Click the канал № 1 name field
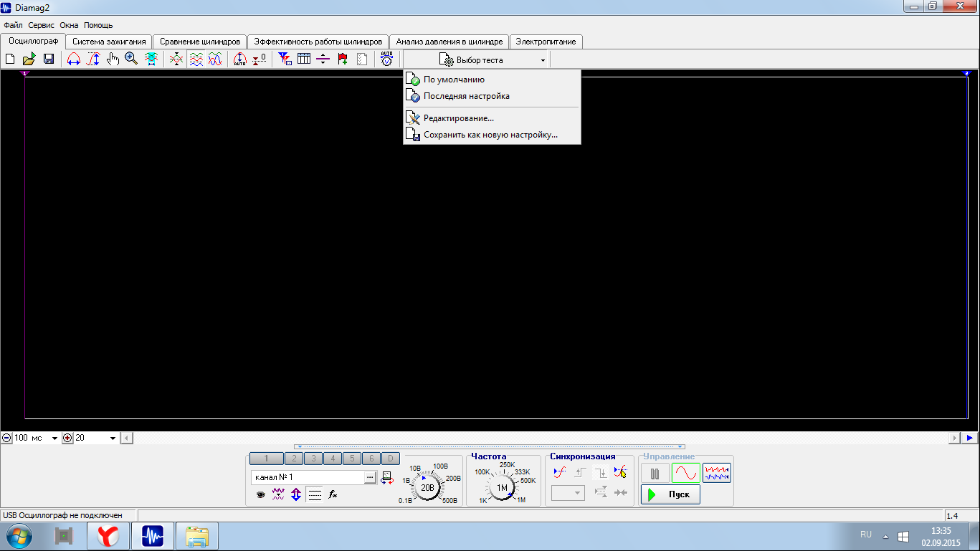This screenshot has width=980, height=551. (308, 477)
